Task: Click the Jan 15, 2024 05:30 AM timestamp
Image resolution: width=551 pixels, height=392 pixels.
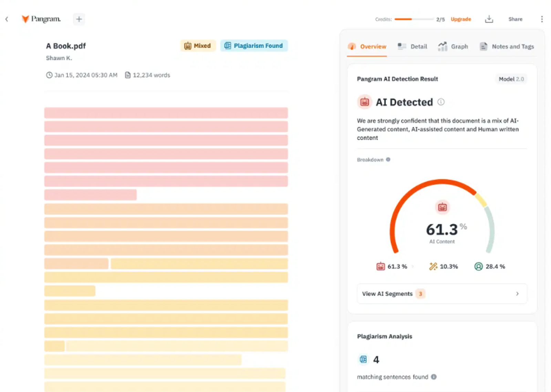Action: [86, 75]
